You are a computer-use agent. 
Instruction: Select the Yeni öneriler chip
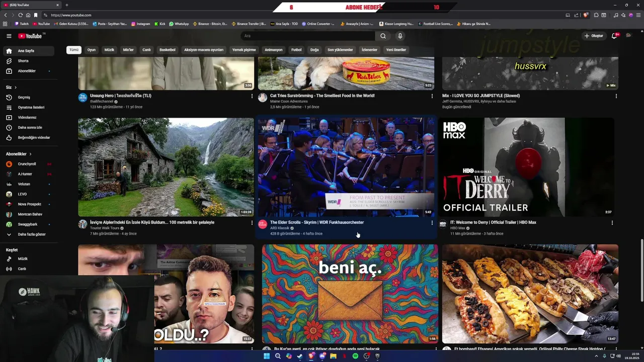396,50
